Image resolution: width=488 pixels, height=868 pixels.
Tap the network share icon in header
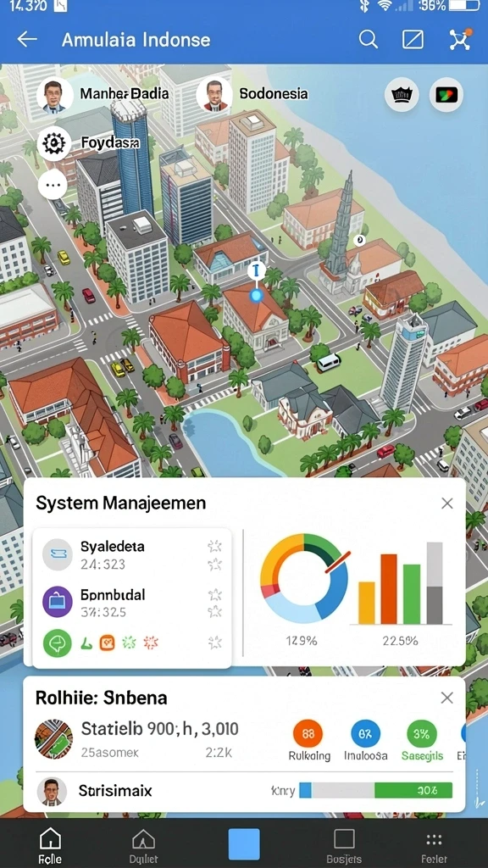pos(459,39)
